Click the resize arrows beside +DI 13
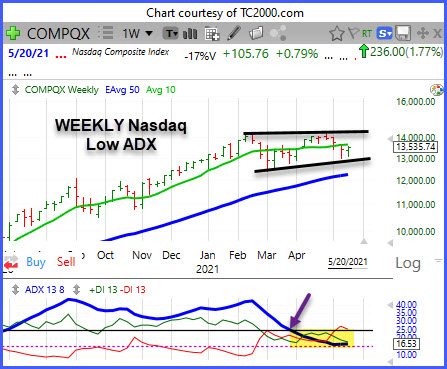 coord(76,289)
